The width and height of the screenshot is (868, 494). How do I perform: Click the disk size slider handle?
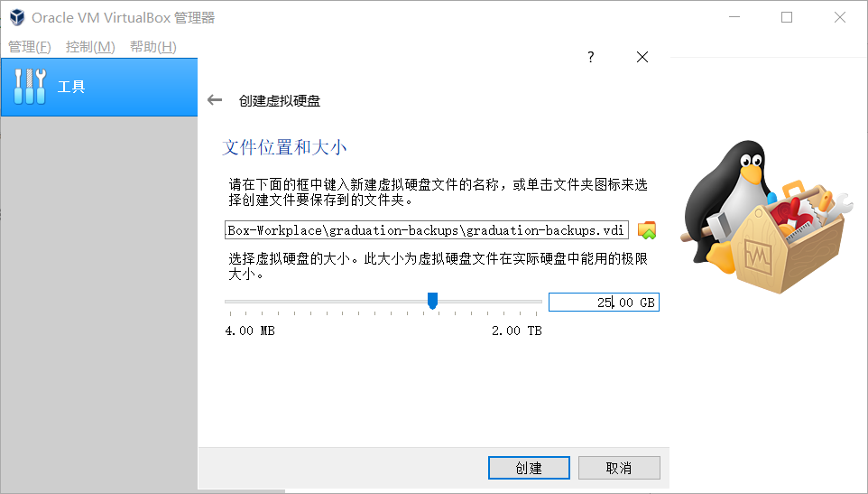pyautogui.click(x=432, y=301)
